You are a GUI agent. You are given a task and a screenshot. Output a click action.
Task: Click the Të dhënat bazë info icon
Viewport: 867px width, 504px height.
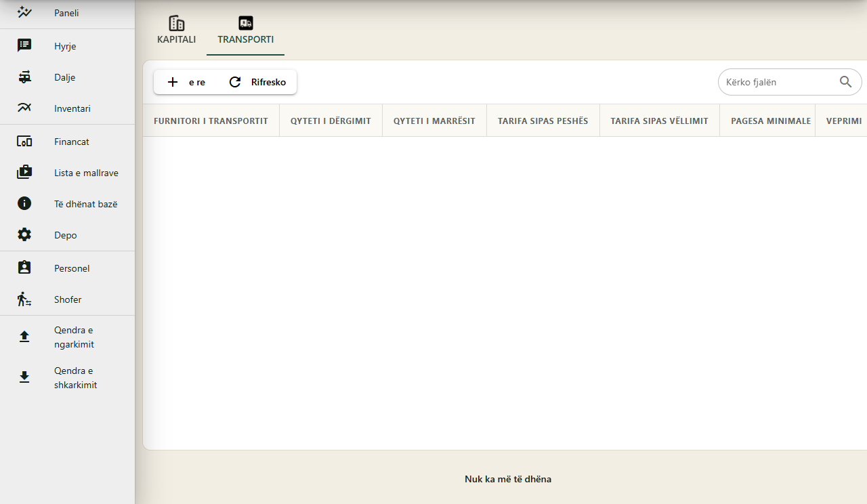pyautogui.click(x=24, y=204)
